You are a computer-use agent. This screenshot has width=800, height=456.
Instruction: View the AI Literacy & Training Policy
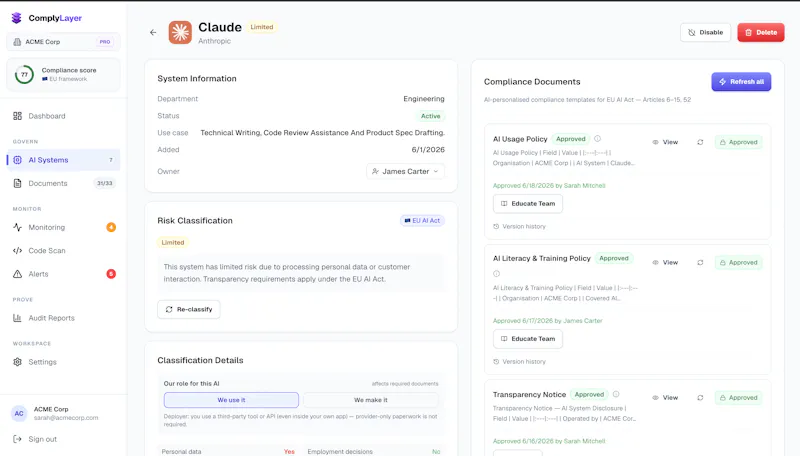665,263
